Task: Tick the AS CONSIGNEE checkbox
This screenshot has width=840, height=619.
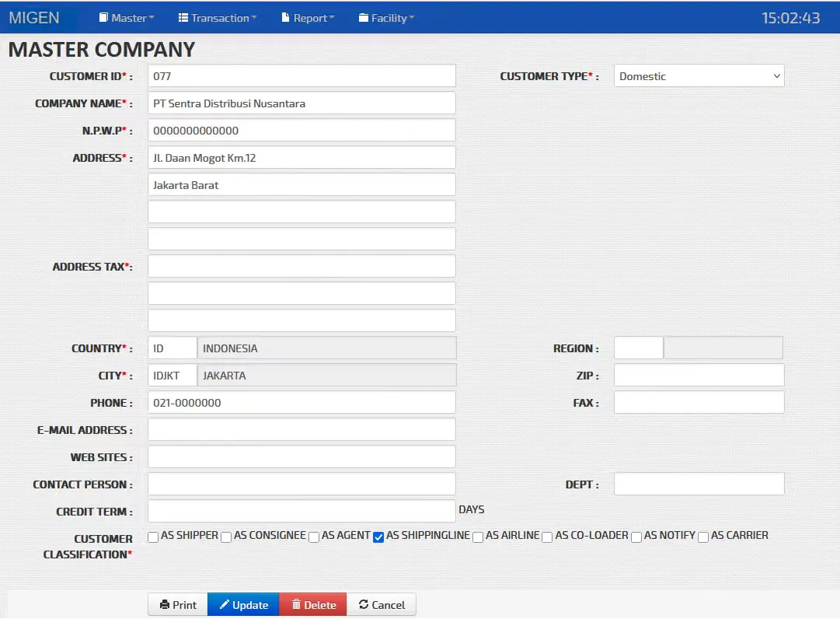Action: (226, 537)
